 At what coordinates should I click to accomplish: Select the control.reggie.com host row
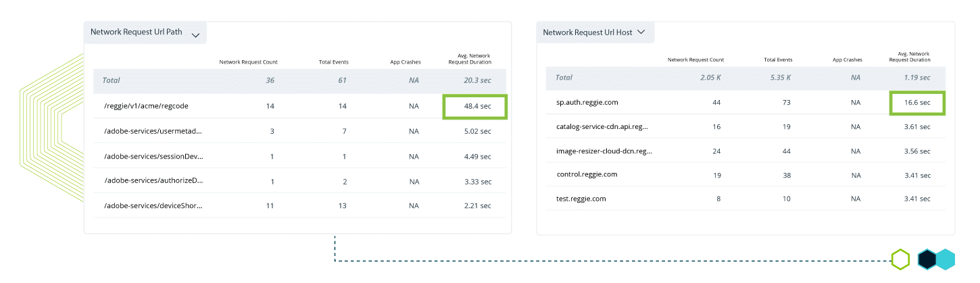[x=587, y=174]
